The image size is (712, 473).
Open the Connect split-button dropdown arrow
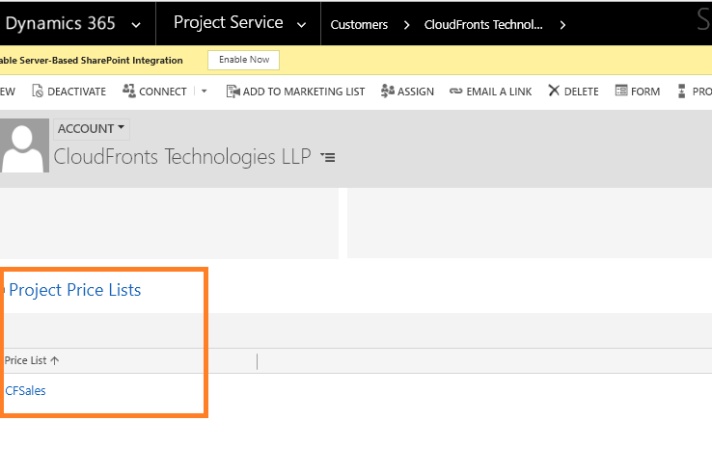click(x=204, y=91)
